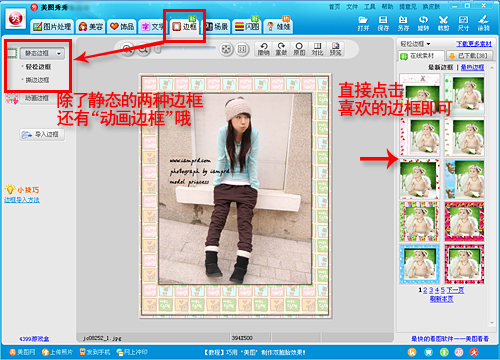Switch to the 闪图 tab
Image resolution: width=500 pixels, height=360 pixels.
click(247, 27)
